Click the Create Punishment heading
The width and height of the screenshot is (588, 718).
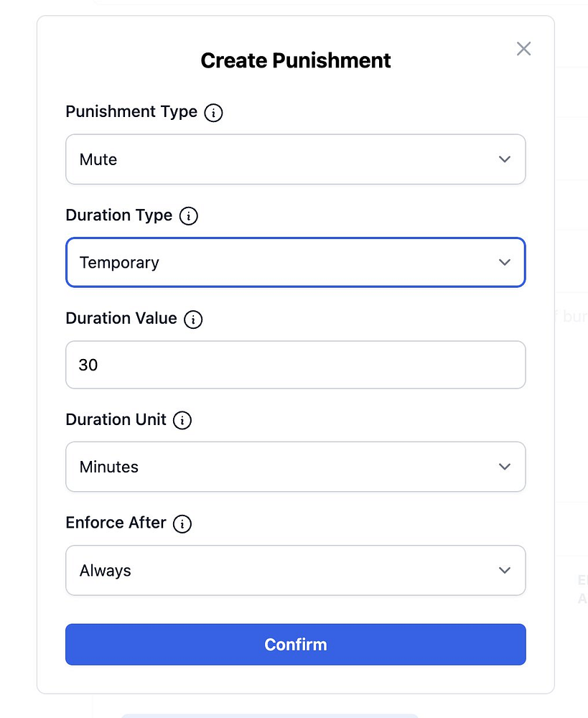(295, 60)
